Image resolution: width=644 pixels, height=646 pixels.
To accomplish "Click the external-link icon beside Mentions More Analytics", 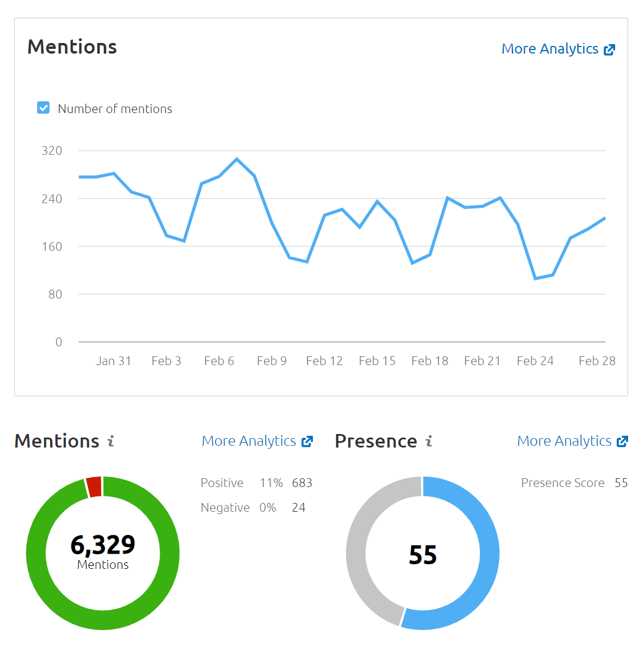I will point(308,440).
